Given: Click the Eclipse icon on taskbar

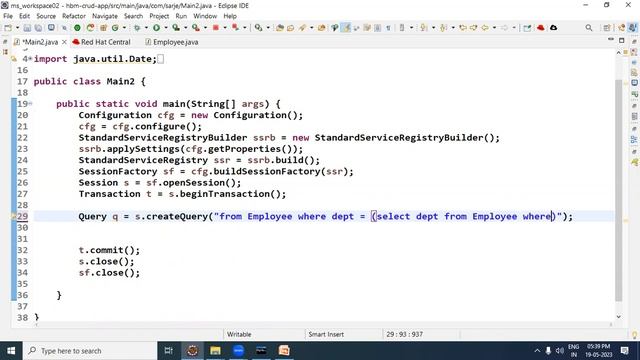Looking at the screenshot, I should [192, 351].
